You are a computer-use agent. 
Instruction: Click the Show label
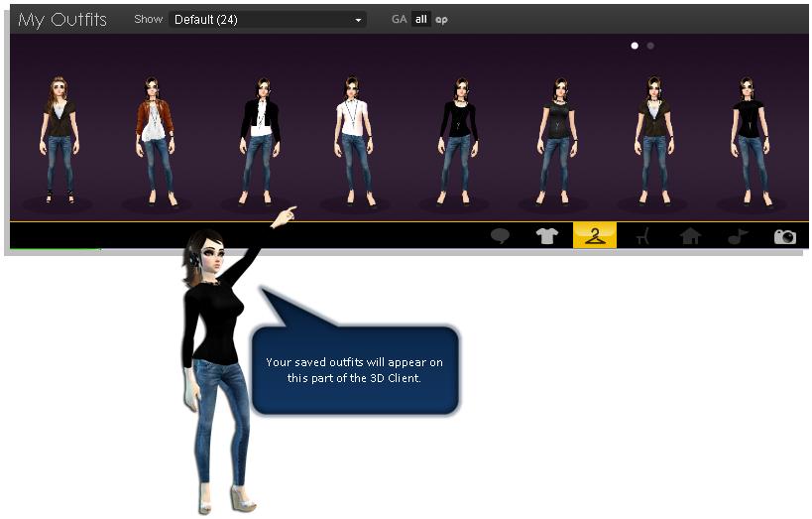[x=148, y=19]
